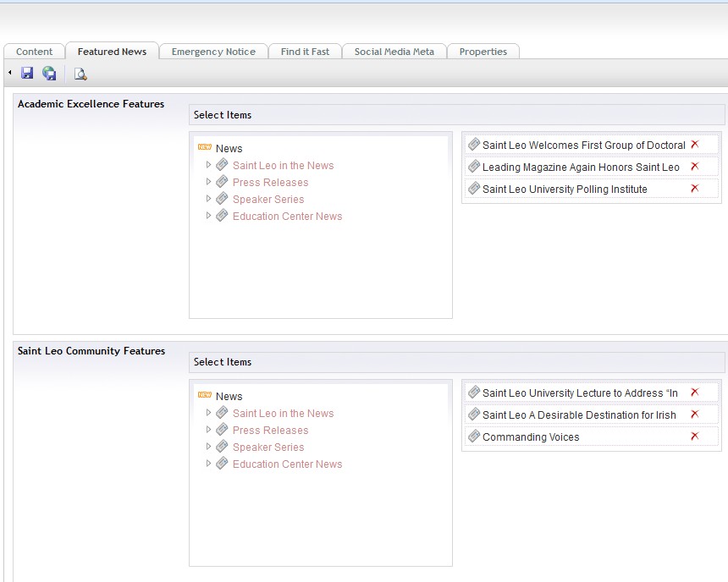Viewport: 728px width, 582px height.
Task: Remove 'Leading Magazine Again Honors Saint Leo' item
Action: pos(695,166)
